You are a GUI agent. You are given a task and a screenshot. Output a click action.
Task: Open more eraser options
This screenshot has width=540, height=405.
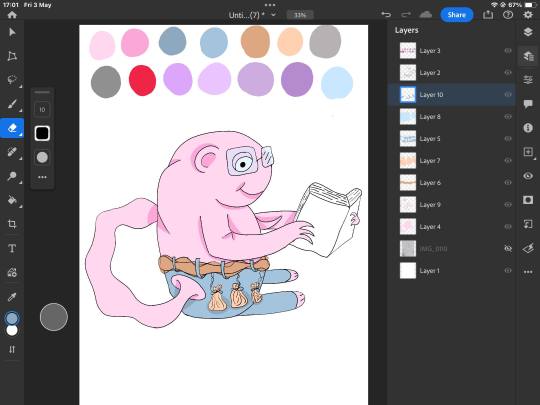(42, 177)
